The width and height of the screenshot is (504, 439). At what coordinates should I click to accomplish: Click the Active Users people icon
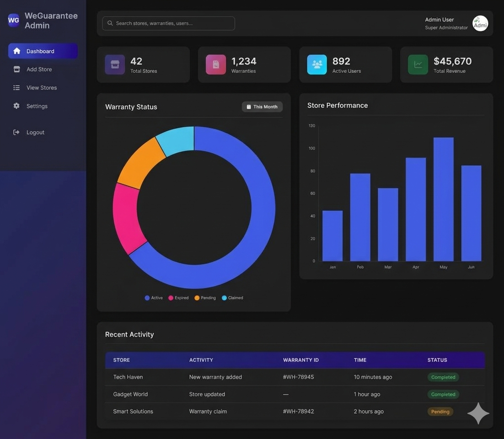point(317,64)
